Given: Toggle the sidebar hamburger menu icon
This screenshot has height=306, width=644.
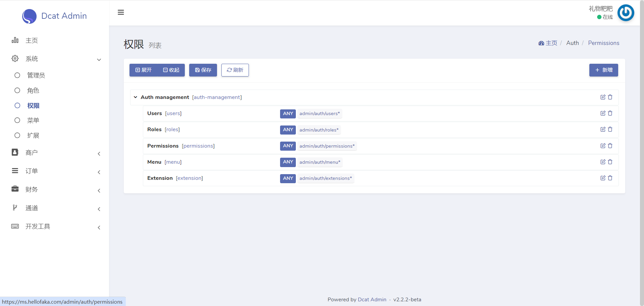Looking at the screenshot, I should (121, 12).
